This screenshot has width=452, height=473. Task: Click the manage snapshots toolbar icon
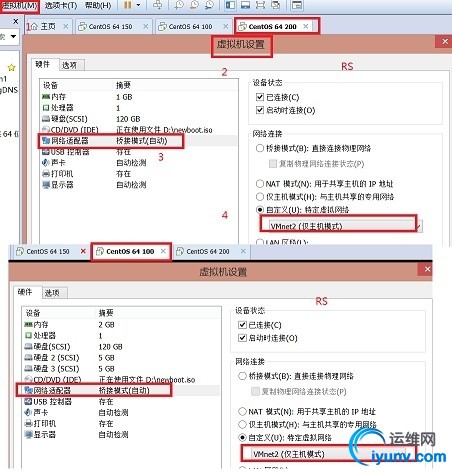tap(209, 5)
